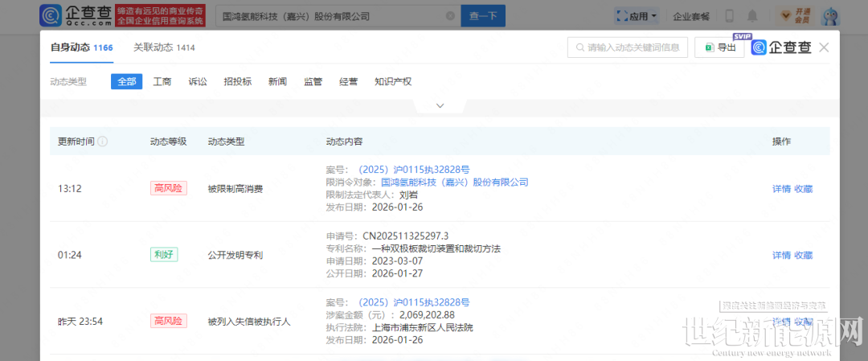Expand the filter panel with the down chevron

point(440,105)
